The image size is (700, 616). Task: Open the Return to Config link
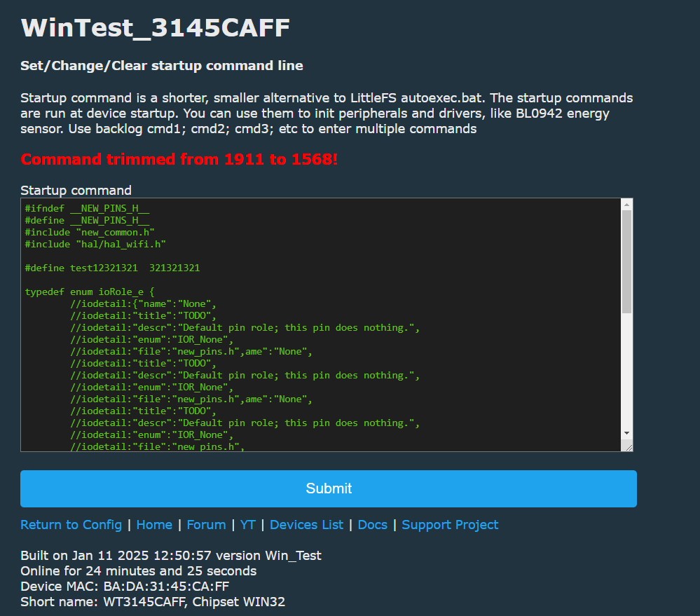pos(71,524)
